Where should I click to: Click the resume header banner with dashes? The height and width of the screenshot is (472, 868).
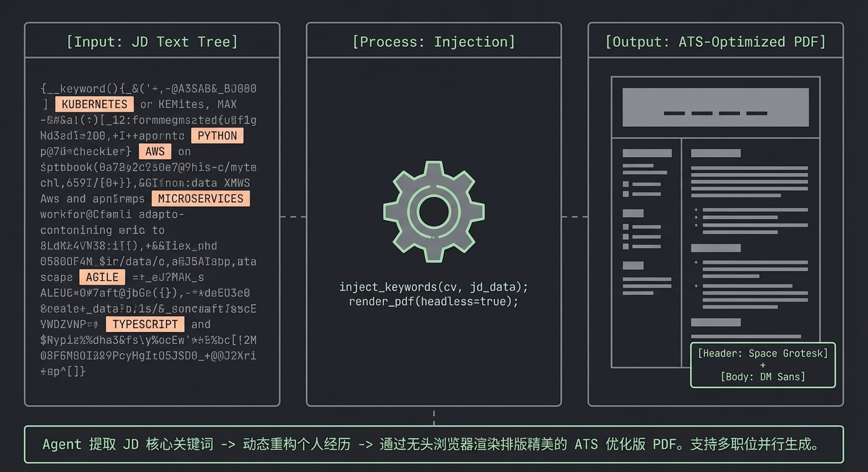tap(715, 107)
